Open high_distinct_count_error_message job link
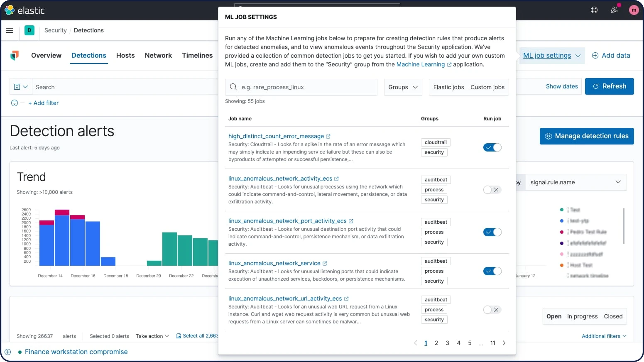 [276, 136]
